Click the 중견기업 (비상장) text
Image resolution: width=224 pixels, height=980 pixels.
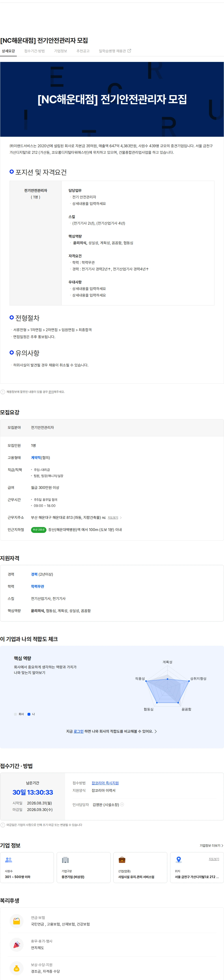73,877
